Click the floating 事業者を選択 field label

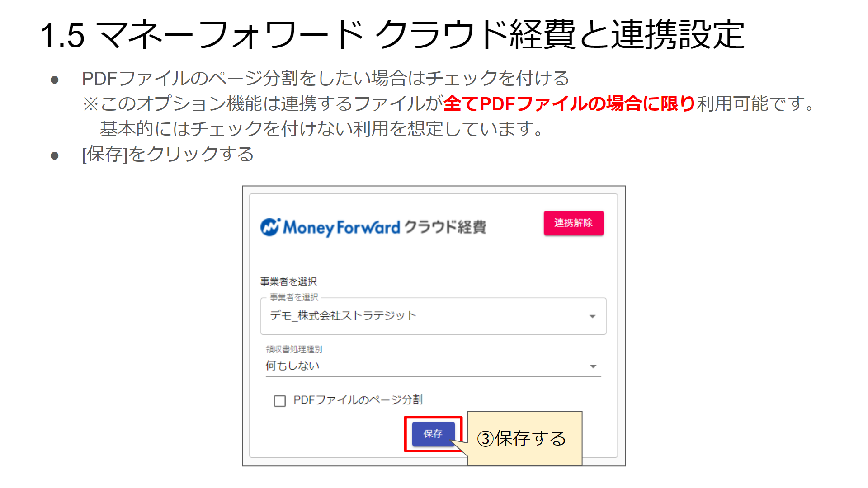click(294, 297)
